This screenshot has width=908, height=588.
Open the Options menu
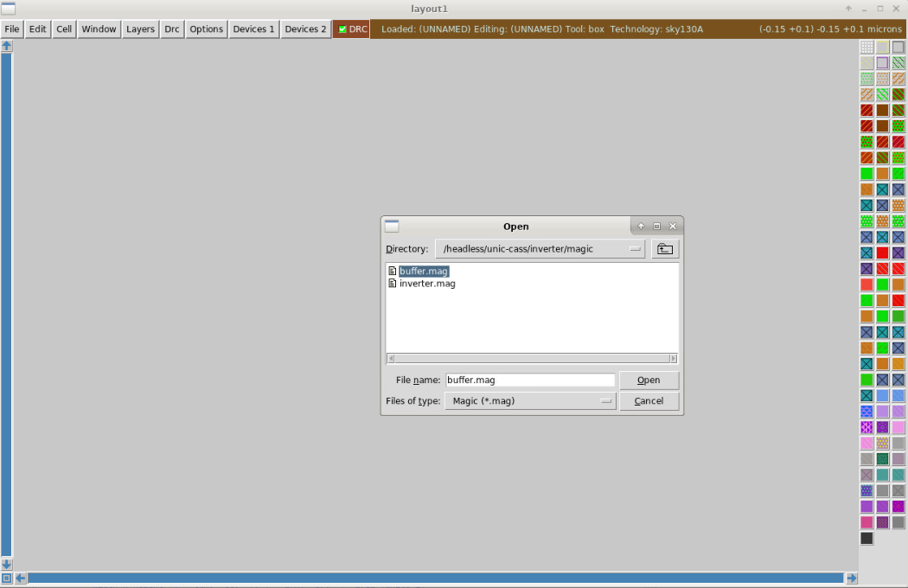pyautogui.click(x=206, y=29)
